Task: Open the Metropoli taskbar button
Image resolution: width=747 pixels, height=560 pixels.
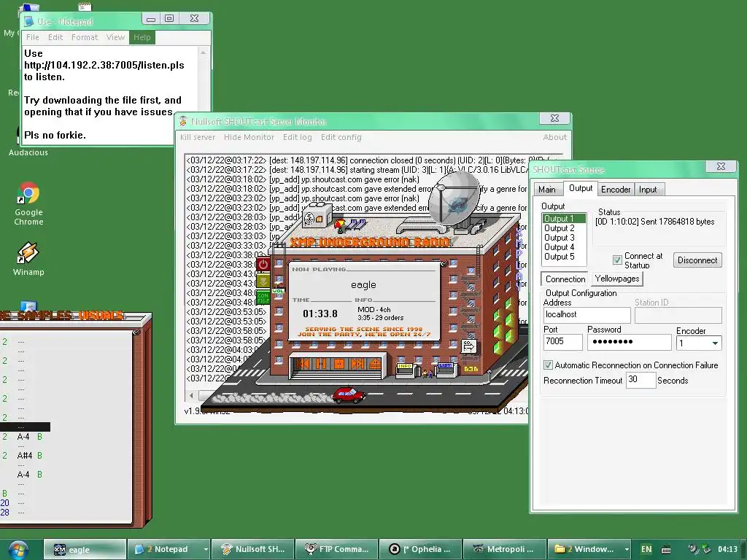Action: tap(504, 549)
